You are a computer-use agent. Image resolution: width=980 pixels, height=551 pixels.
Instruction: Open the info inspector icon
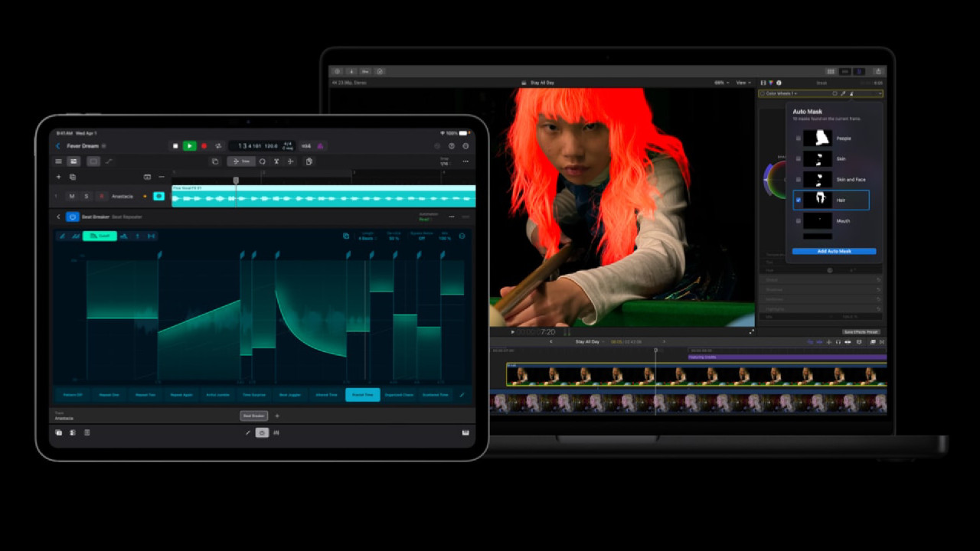click(x=779, y=83)
